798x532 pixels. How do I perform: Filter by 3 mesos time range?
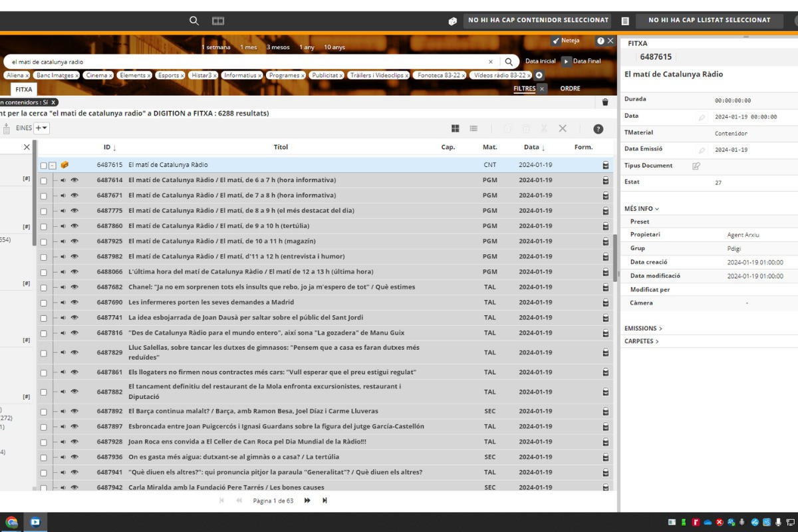pos(278,47)
